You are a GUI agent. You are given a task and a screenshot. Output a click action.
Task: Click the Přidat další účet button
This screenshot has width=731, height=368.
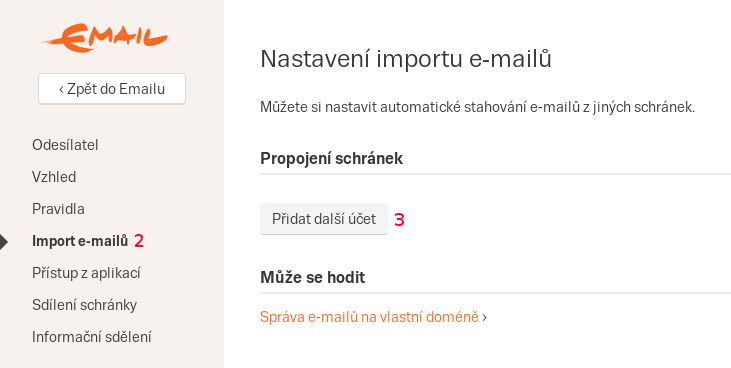click(324, 219)
